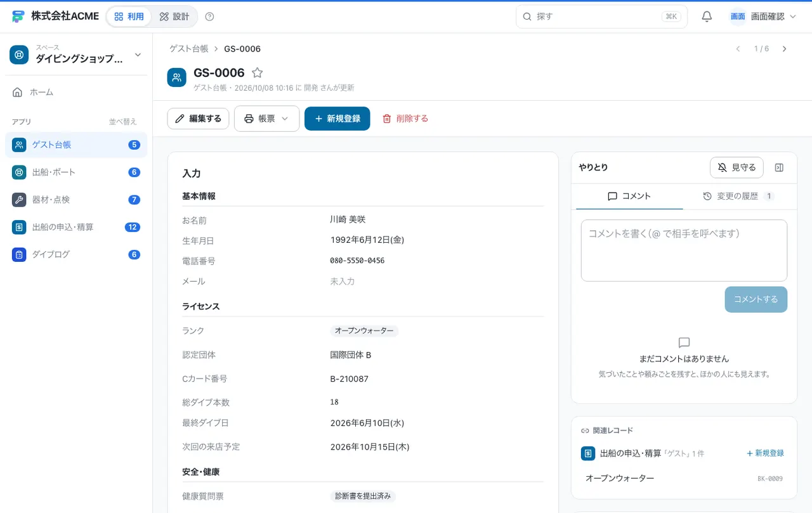The height and width of the screenshot is (513, 812).
Task: Expand the ダイビングショップ space selector
Action: coord(76,55)
